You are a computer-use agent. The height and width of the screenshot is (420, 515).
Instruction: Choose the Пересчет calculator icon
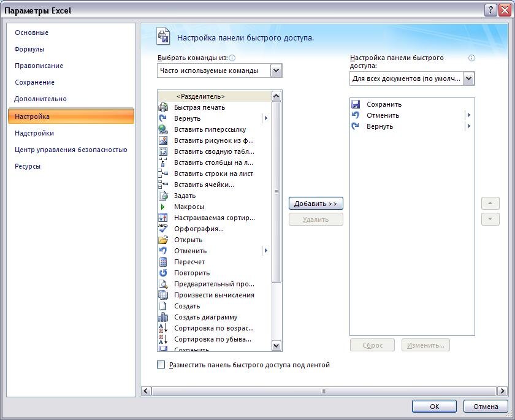(x=163, y=262)
